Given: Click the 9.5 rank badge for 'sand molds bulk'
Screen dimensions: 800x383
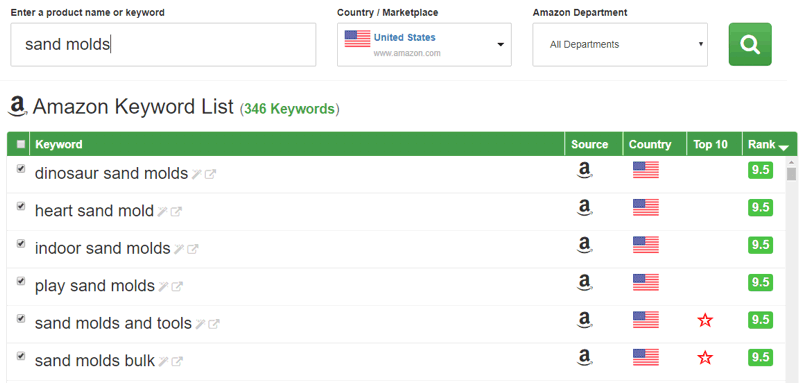Looking at the screenshot, I should click(760, 358).
